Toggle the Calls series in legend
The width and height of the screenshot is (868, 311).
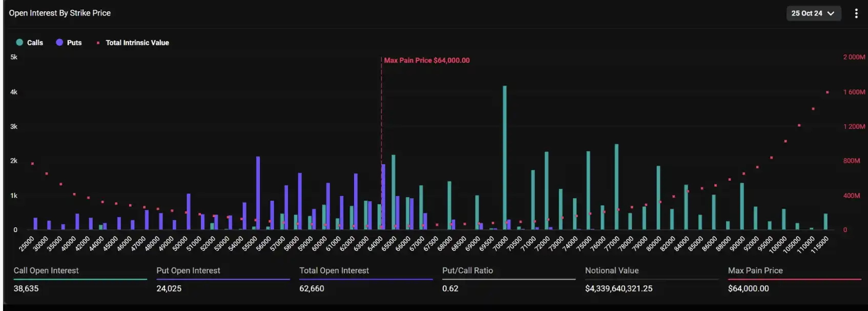click(35, 43)
